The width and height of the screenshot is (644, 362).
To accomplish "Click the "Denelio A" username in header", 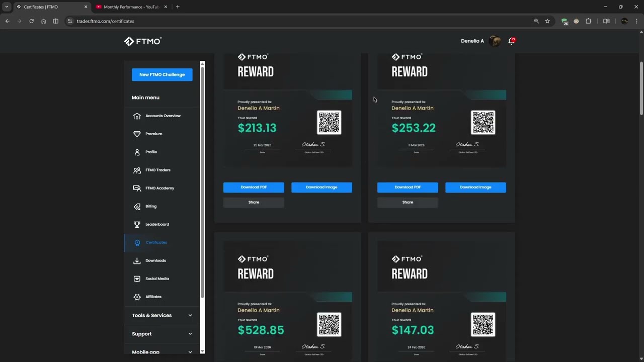I will [x=472, y=41].
